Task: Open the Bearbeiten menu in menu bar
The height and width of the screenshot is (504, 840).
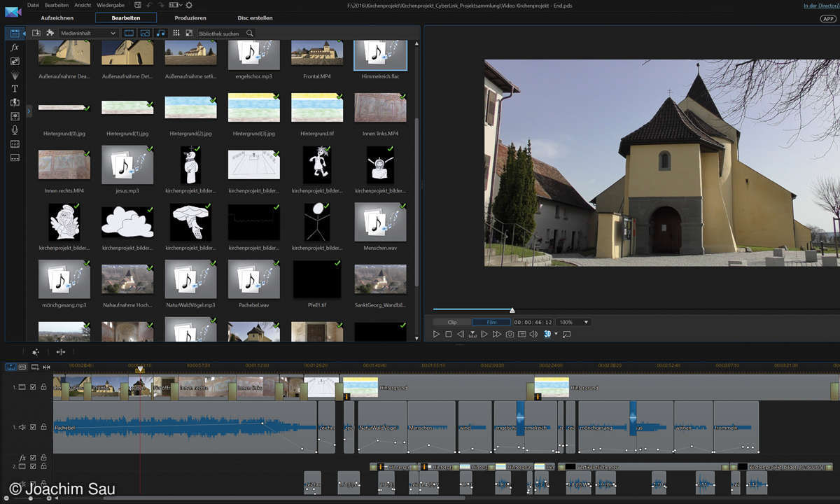Action: (x=57, y=5)
